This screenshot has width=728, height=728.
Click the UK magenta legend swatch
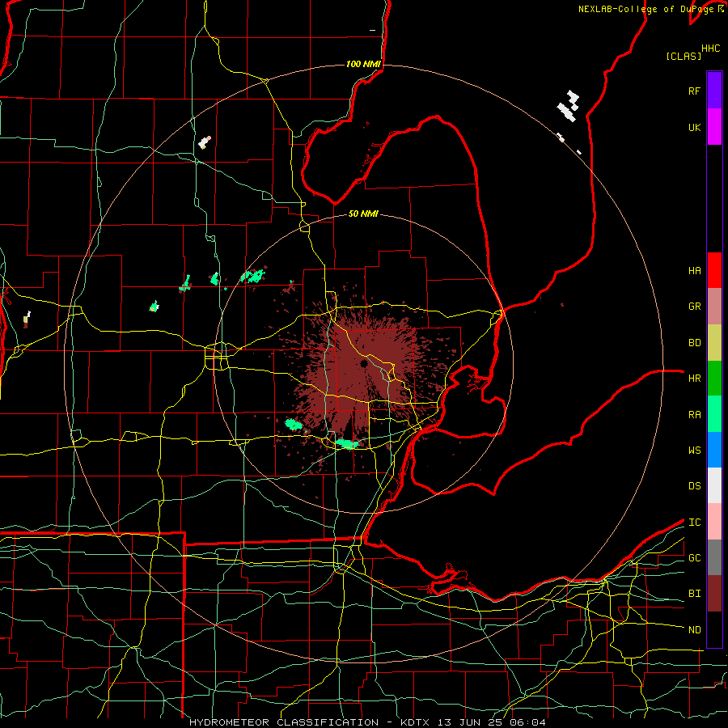(714, 127)
